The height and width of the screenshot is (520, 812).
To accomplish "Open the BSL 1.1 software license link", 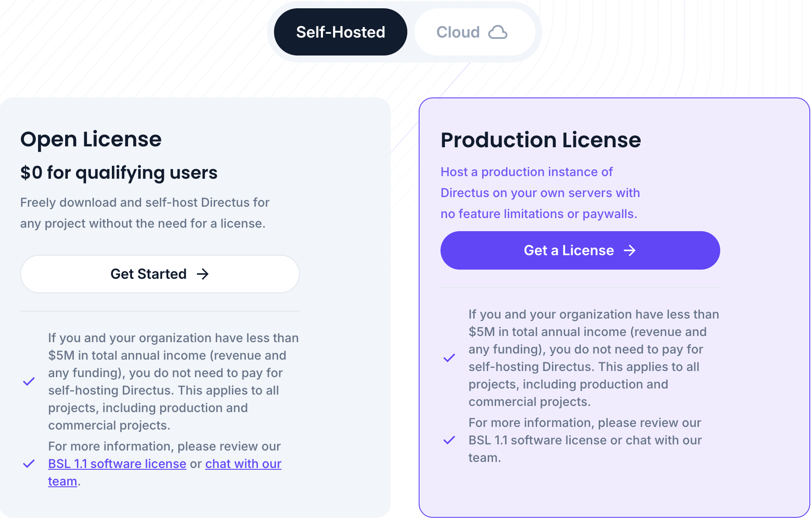I will coord(117,464).
